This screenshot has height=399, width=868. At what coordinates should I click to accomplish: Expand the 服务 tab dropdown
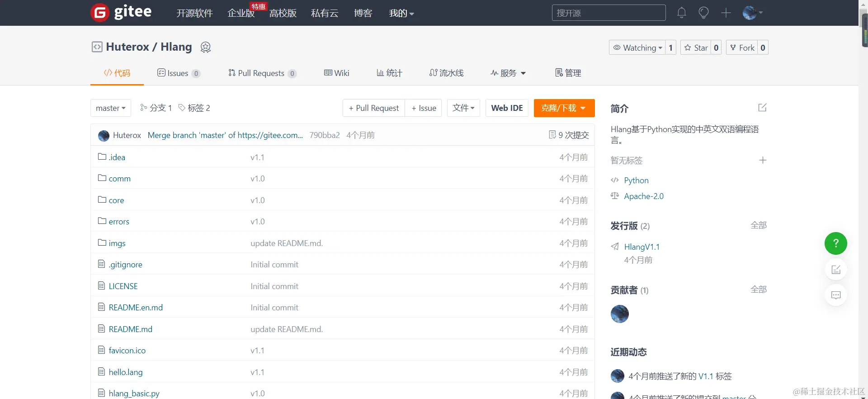pyautogui.click(x=508, y=73)
